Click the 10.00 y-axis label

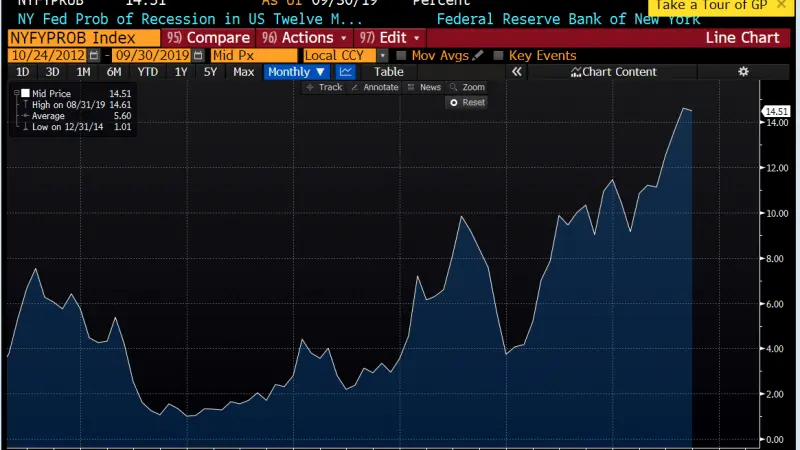coord(777,213)
